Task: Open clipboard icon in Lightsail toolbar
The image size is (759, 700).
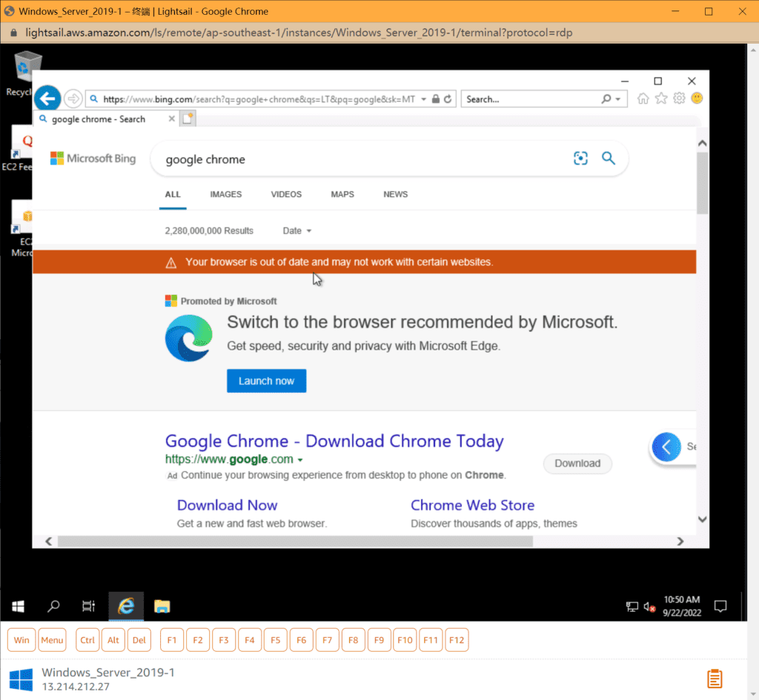Action: point(715,679)
